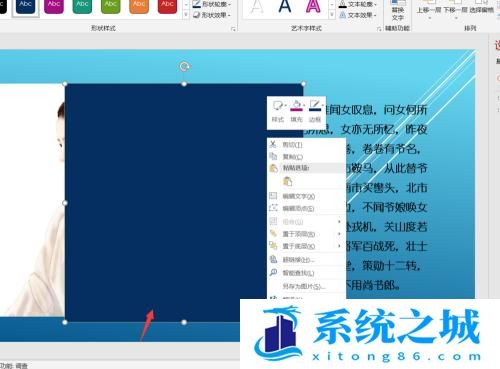
Task: Expand arrow beside 置于底层 menu entry
Action: (x=339, y=246)
